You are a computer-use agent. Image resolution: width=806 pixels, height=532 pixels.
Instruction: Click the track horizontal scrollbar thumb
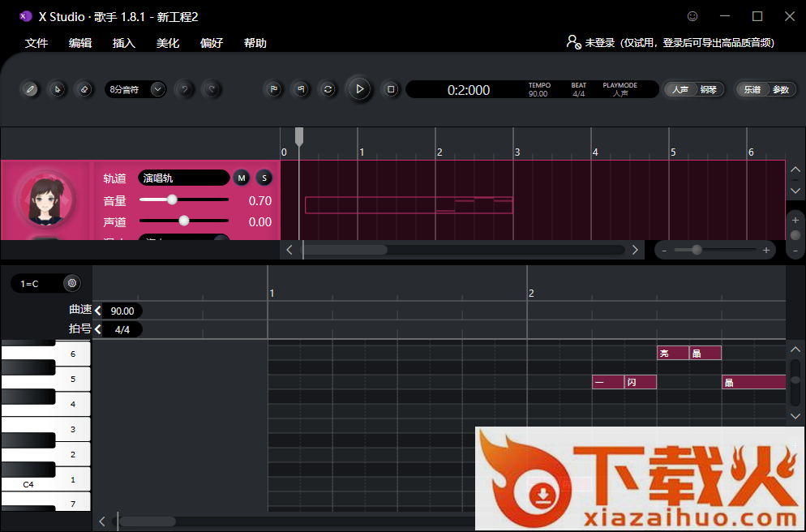click(x=345, y=250)
